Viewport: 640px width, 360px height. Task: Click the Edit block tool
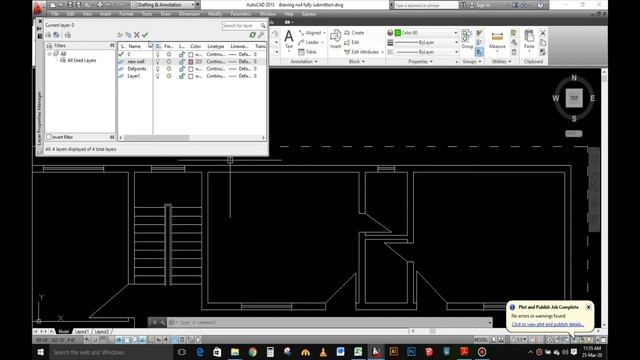pos(352,42)
